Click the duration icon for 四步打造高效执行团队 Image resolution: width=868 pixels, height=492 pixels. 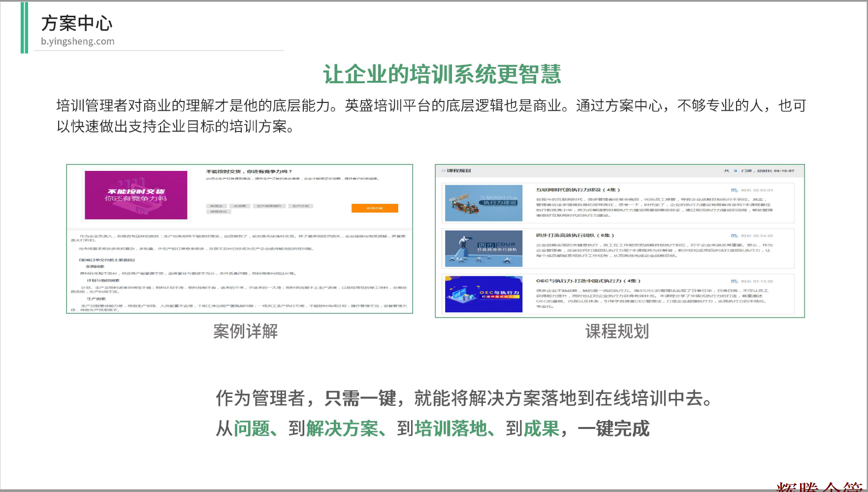point(734,236)
